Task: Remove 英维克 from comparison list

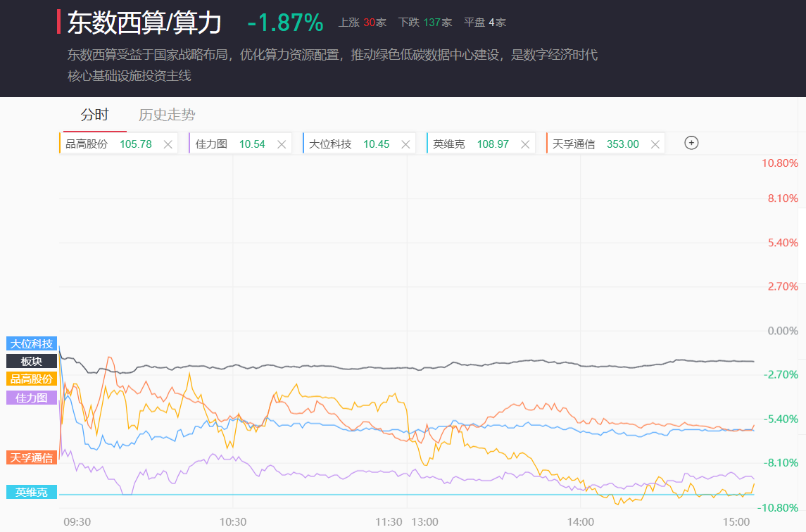Action: click(524, 144)
